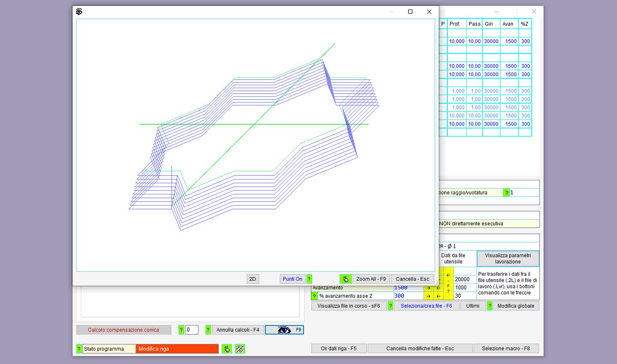
Task: Click Seleziona/crea file - F6
Action: pos(426,306)
